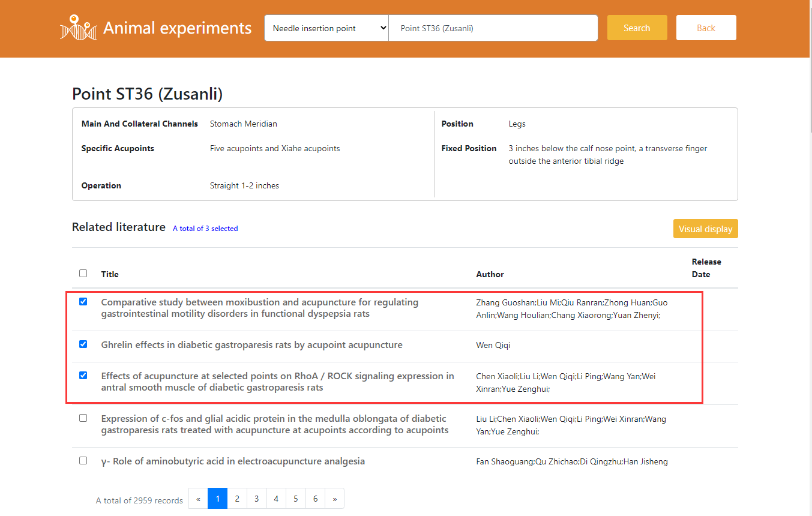Viewport: 812px width, 516px height.
Task: Uncheck the RhoA / ROCK signaling article checkbox
Action: click(83, 376)
